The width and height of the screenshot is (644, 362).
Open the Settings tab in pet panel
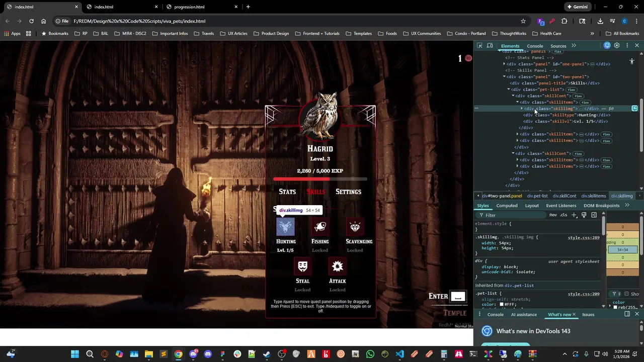pos(348,192)
